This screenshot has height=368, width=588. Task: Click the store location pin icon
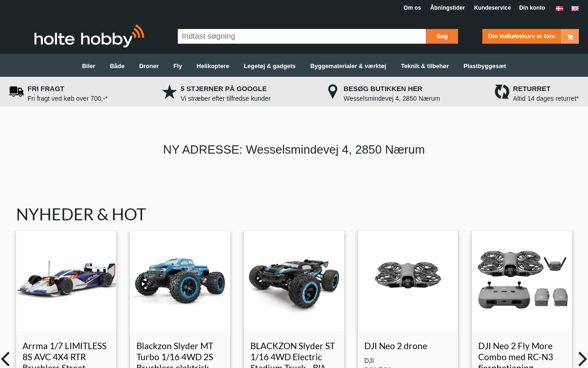pyautogui.click(x=333, y=92)
